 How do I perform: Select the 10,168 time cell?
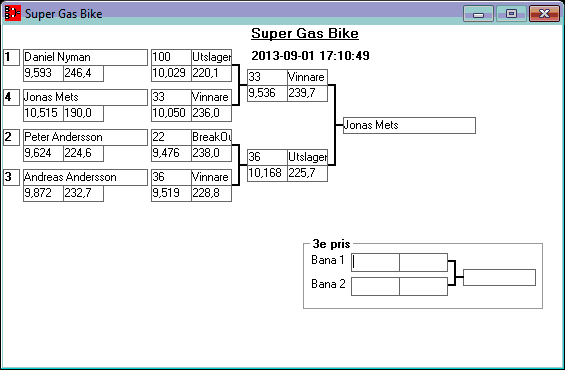point(267,173)
